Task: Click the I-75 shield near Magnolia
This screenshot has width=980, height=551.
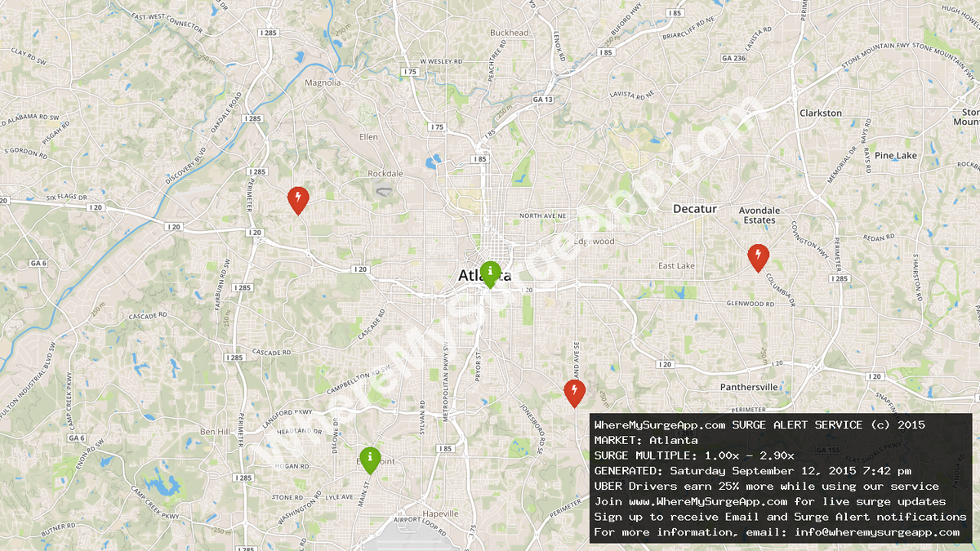Action: pyautogui.click(x=408, y=72)
